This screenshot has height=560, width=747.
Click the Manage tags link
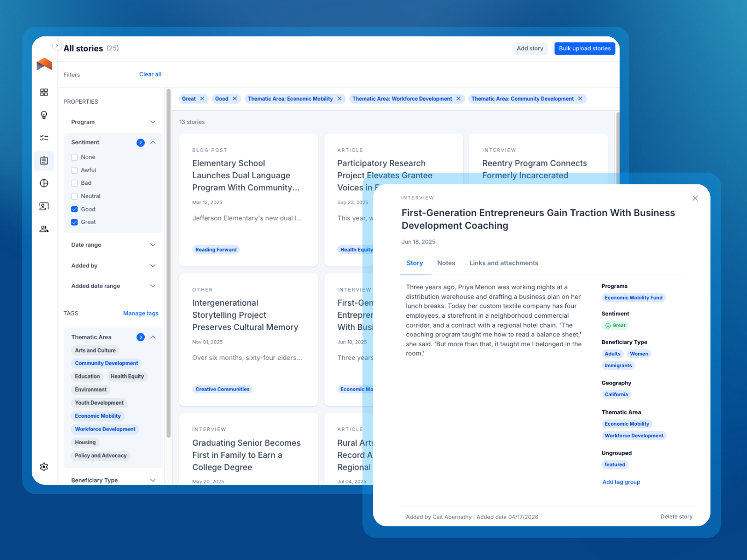coord(141,314)
